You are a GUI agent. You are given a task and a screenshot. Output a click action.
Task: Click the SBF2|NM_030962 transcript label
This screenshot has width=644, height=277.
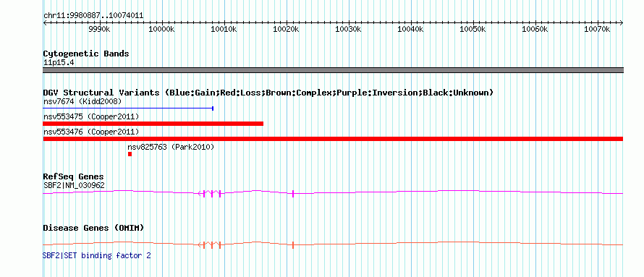[x=74, y=185]
